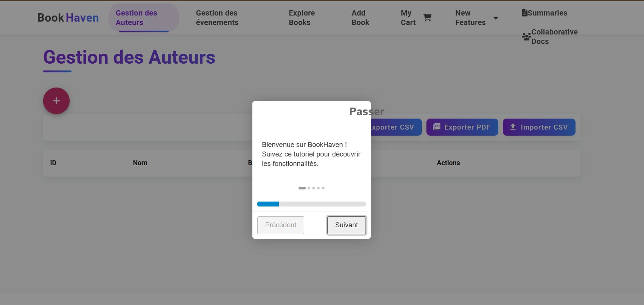Open Explore Books in the navbar
The image size is (644, 305).
coord(302,18)
